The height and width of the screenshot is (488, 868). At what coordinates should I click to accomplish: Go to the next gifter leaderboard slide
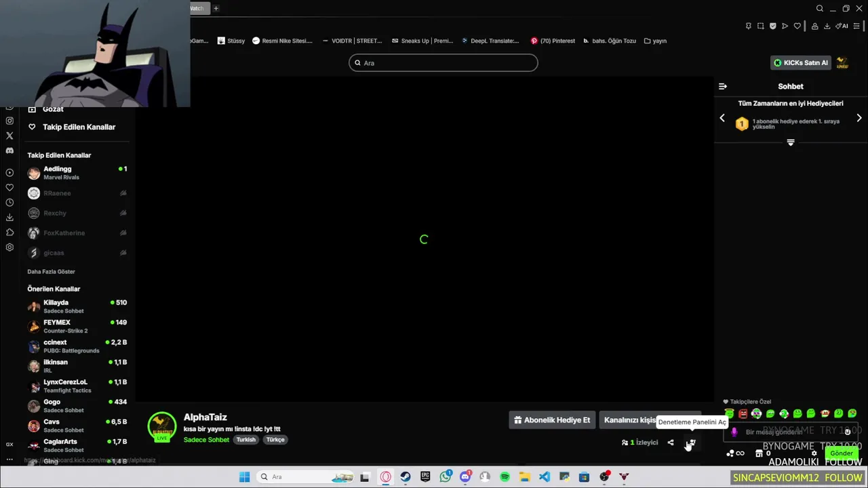click(x=859, y=118)
